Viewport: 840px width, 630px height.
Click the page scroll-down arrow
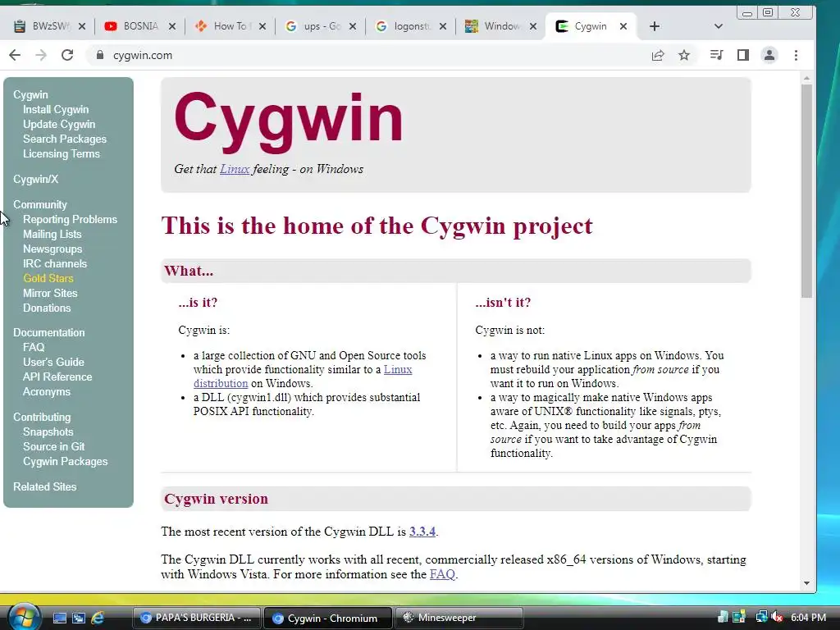(807, 583)
